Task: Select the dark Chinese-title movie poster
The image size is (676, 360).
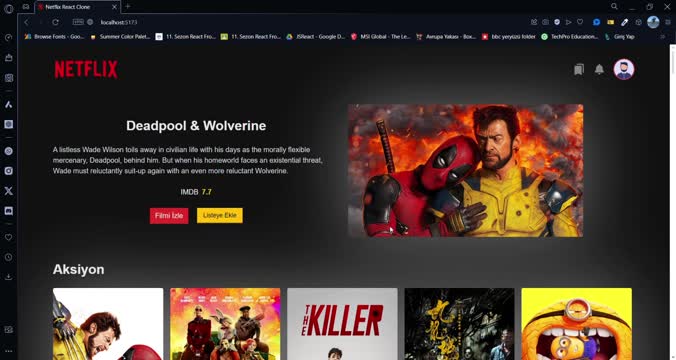Action: tap(459, 324)
